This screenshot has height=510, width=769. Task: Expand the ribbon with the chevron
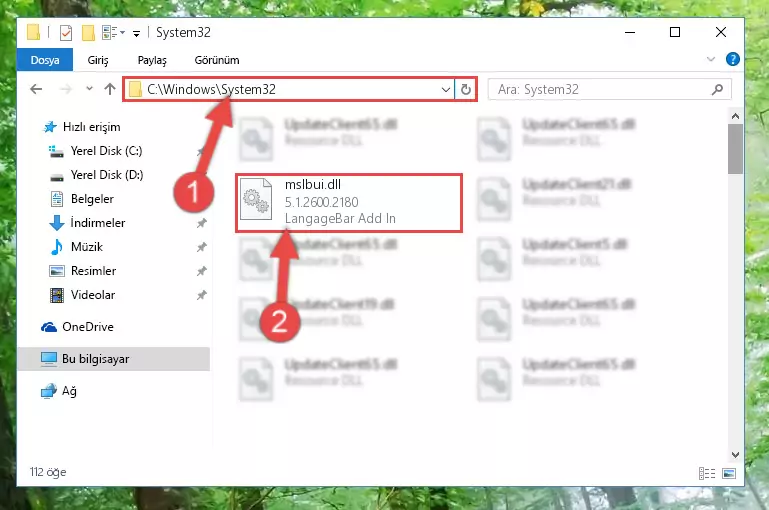coord(711,59)
